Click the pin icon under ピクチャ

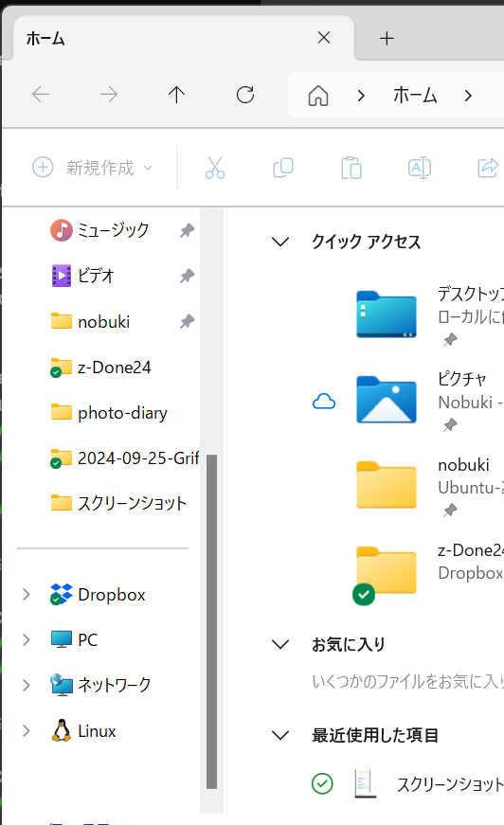pyautogui.click(x=450, y=425)
